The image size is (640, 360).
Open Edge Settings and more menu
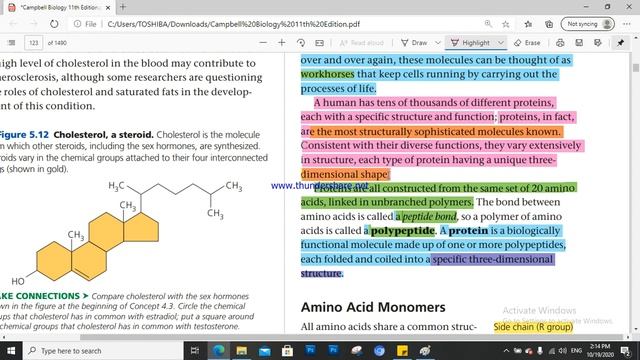pyautogui.click(x=627, y=24)
